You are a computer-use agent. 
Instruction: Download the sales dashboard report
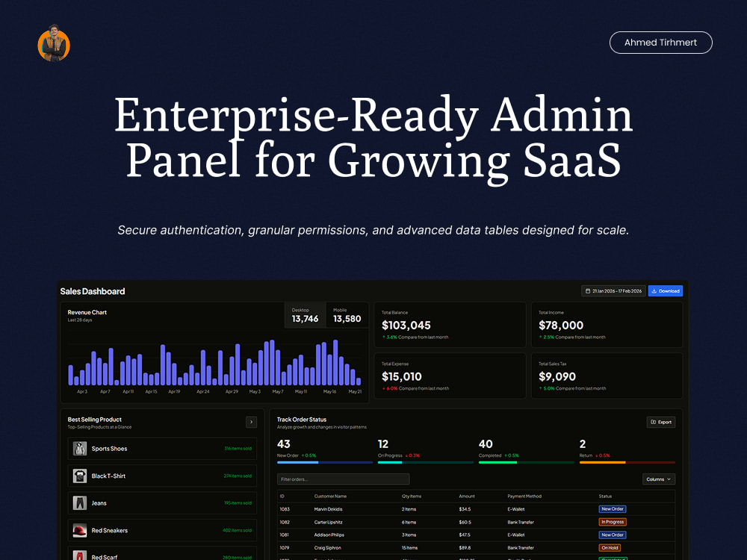(666, 291)
